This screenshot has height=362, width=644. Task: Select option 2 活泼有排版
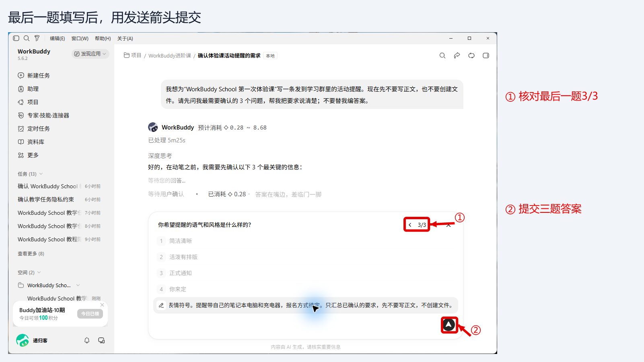point(305,257)
